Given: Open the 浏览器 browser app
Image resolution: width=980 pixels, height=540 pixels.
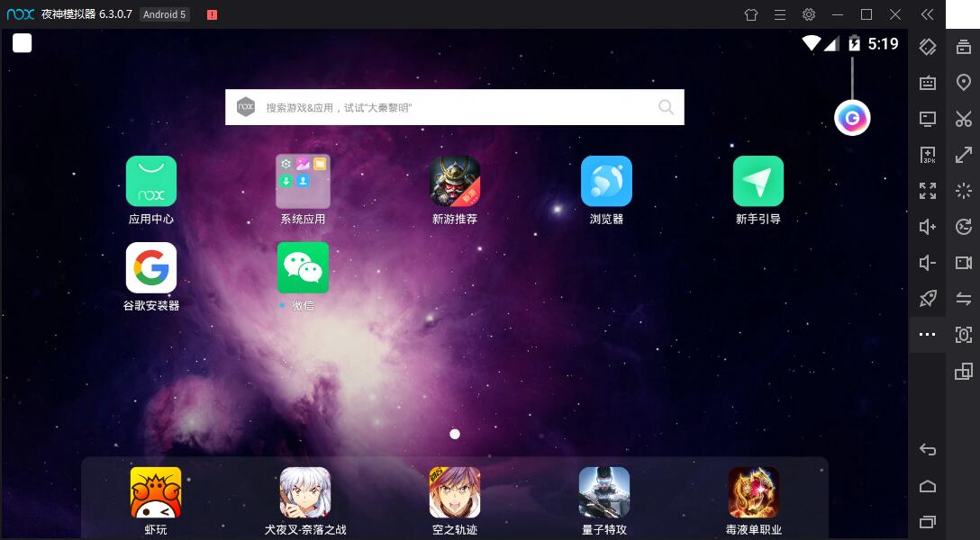Looking at the screenshot, I should (x=606, y=181).
